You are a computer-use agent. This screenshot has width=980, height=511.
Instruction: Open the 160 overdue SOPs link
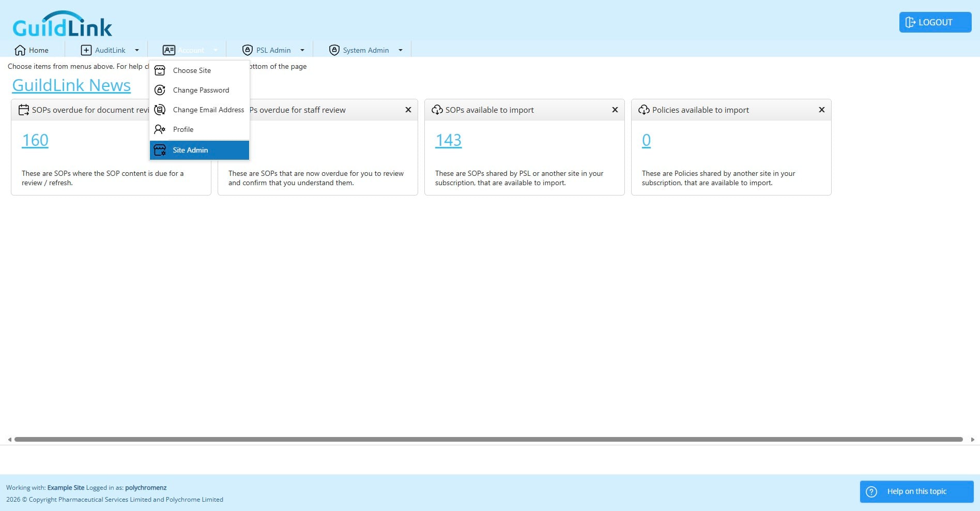click(x=35, y=140)
